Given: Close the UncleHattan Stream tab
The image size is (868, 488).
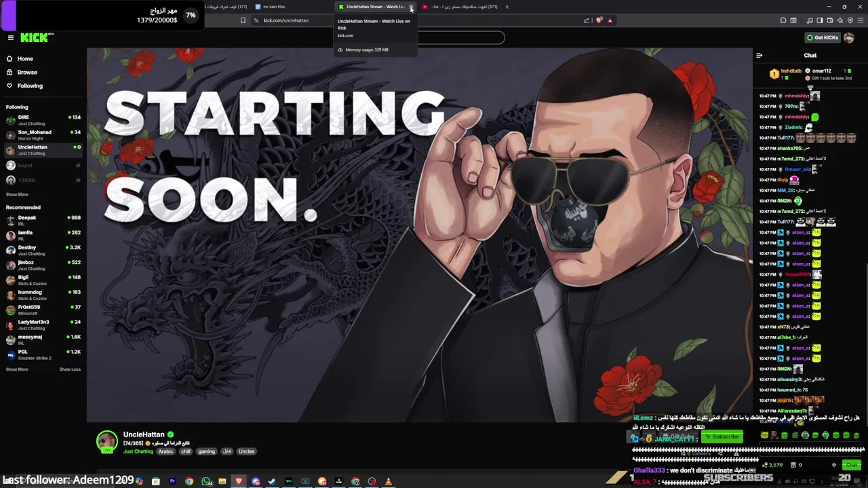Looking at the screenshot, I should click(x=411, y=7).
